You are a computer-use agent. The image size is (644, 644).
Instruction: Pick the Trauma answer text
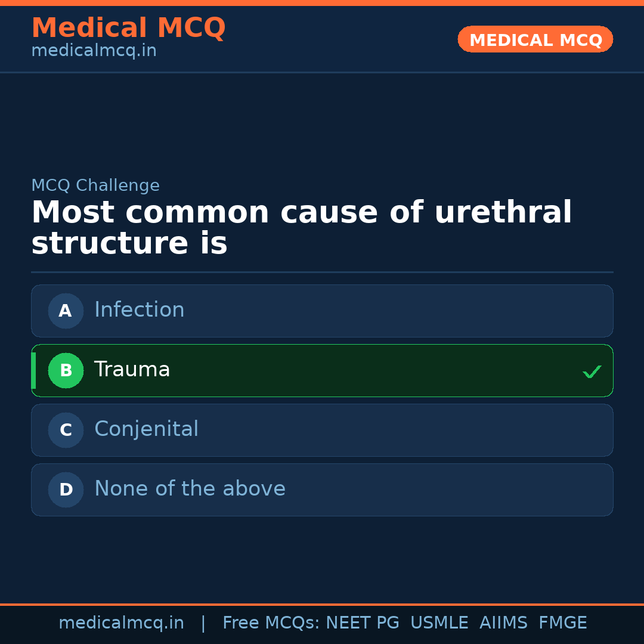(x=132, y=370)
